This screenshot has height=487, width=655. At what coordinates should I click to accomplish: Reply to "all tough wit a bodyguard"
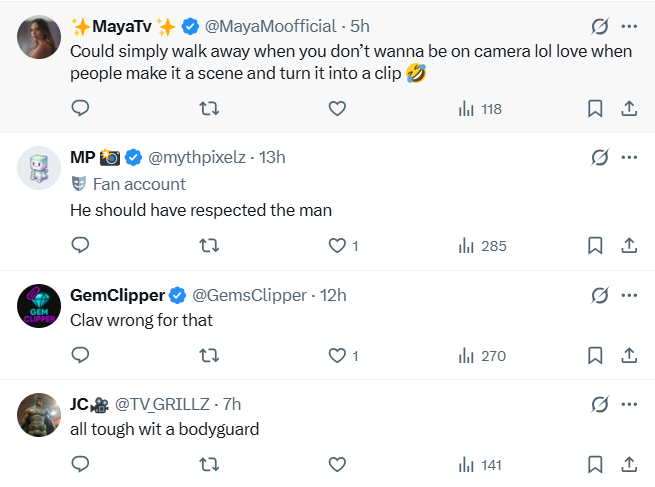coord(80,464)
